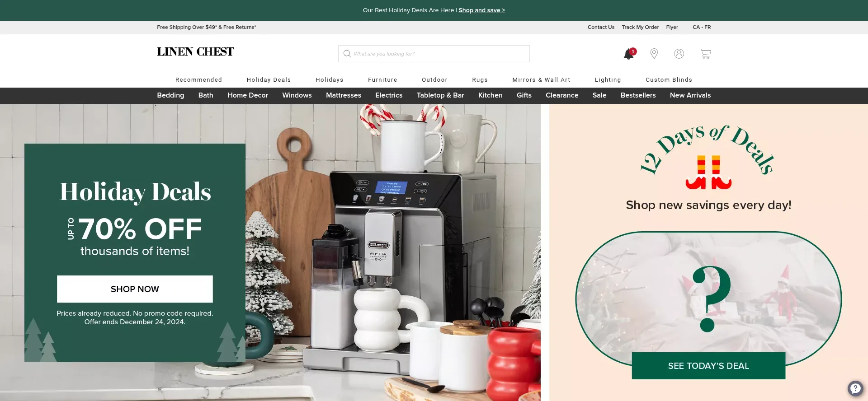Open the user account icon
868x401 pixels.
point(679,54)
